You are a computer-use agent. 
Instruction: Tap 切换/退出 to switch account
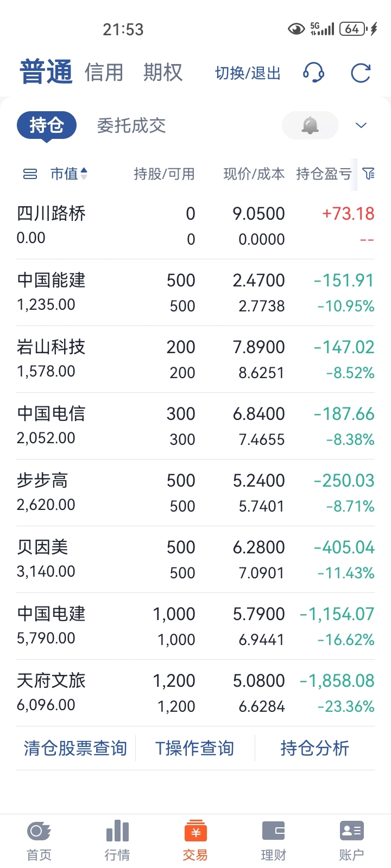tap(248, 73)
